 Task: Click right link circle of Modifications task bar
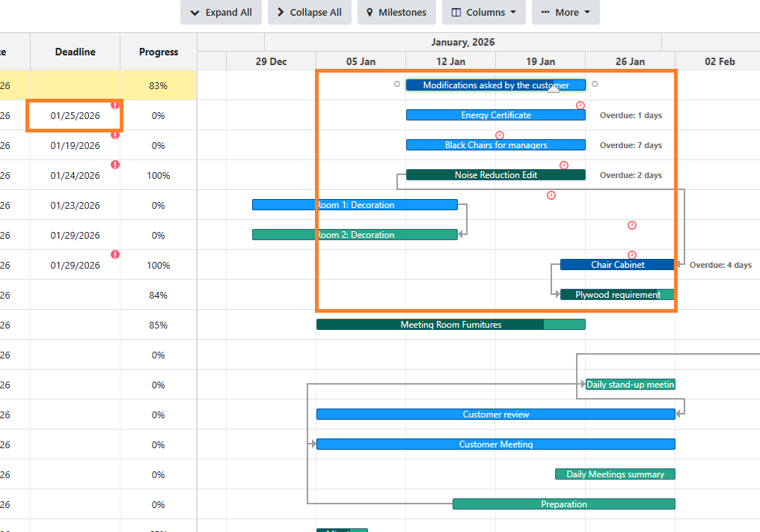(595, 85)
